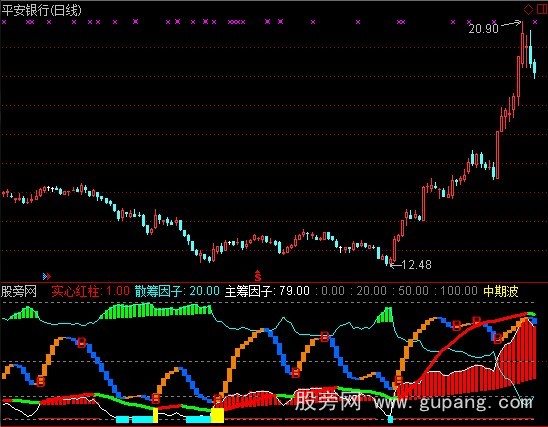The image size is (548, 427).
Task: Click the red split-window square icon
Action: click(x=542, y=9)
